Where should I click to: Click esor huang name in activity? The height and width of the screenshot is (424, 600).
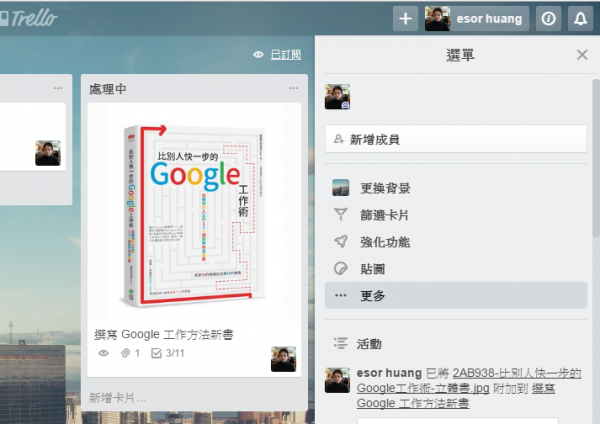pos(389,373)
